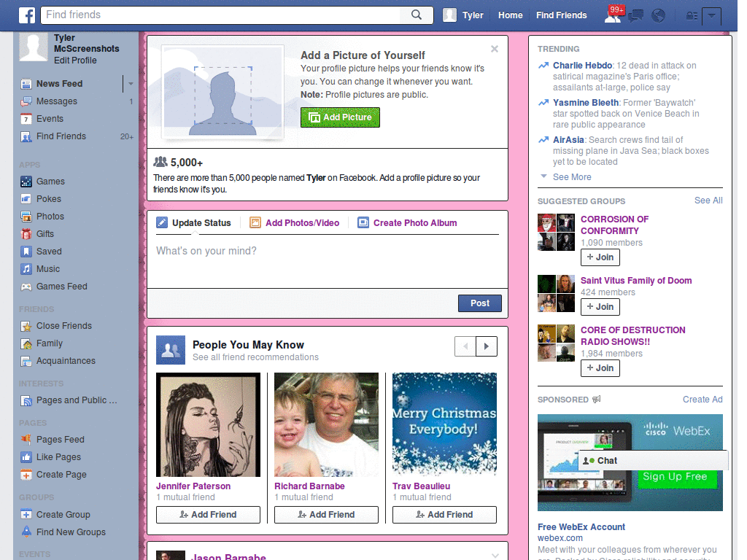Image resolution: width=747 pixels, height=560 pixels.
Task: Click the Events calendar icon
Action: point(26,119)
